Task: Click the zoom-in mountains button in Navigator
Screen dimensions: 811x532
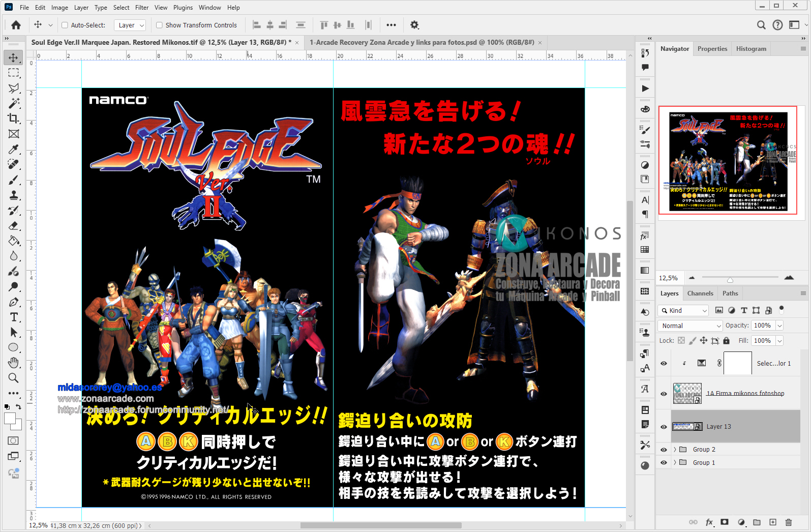Action: pos(789,277)
